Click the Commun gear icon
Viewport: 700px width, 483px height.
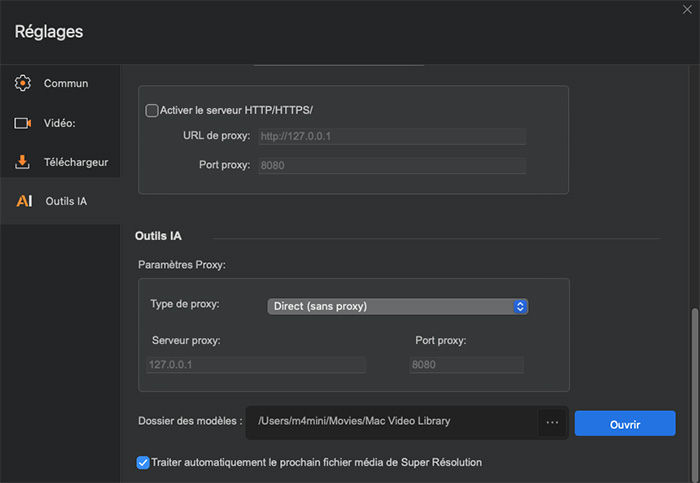point(22,83)
